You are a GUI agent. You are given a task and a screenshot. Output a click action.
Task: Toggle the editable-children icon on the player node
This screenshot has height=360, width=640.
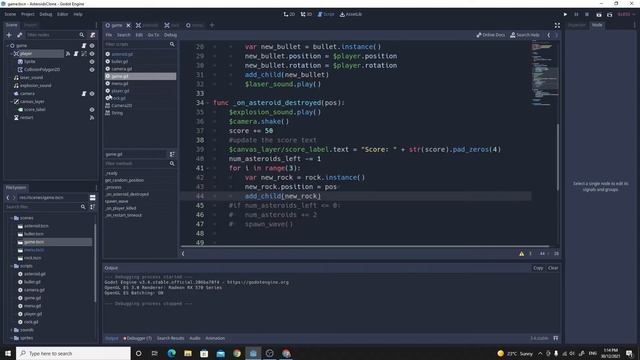click(x=84, y=53)
